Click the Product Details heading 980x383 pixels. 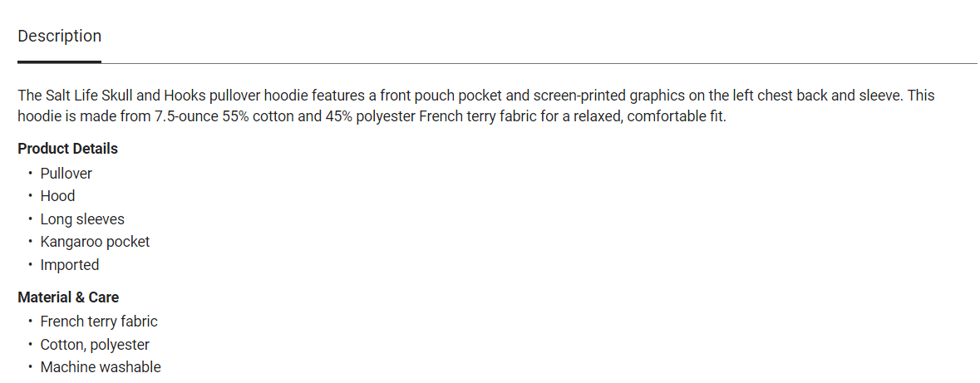click(67, 149)
